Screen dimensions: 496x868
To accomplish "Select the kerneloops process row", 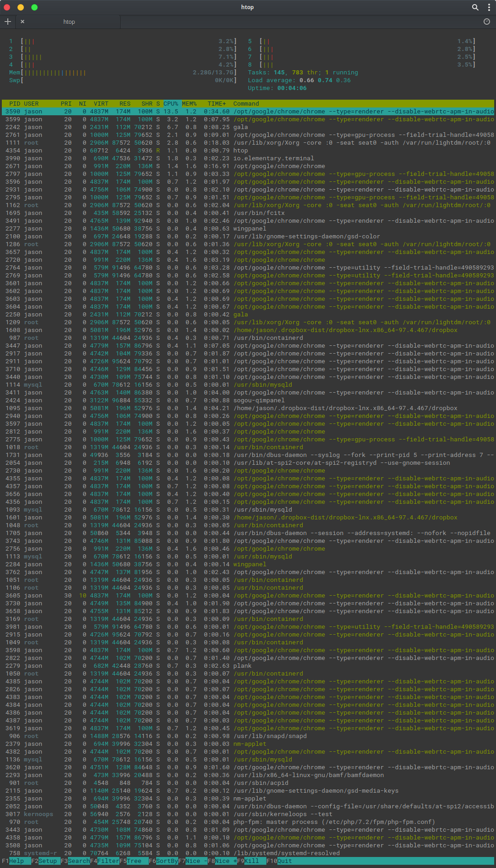I will pos(248,814).
